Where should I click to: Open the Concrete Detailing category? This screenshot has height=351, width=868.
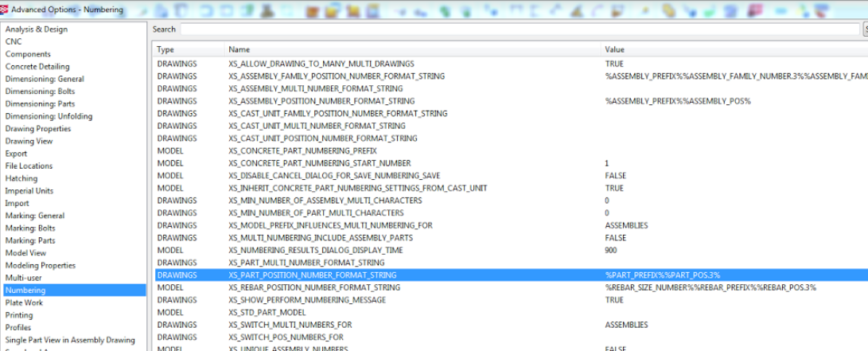point(37,67)
